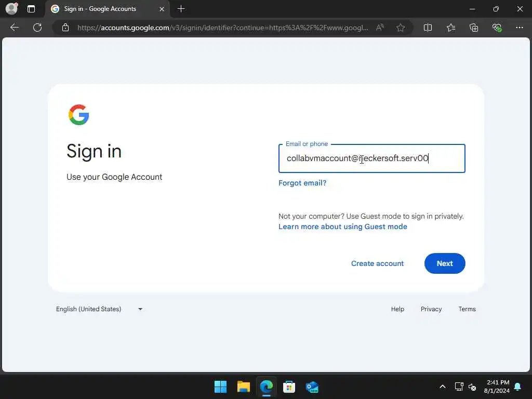Open the Privacy link
Viewport: 532px width, 399px height.
coord(431,309)
